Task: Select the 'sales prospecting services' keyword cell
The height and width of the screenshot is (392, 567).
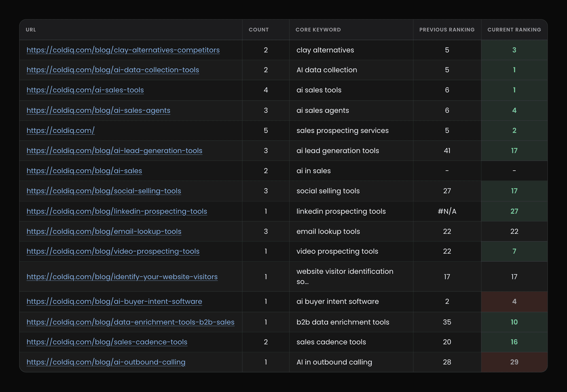Action: [x=351, y=131]
